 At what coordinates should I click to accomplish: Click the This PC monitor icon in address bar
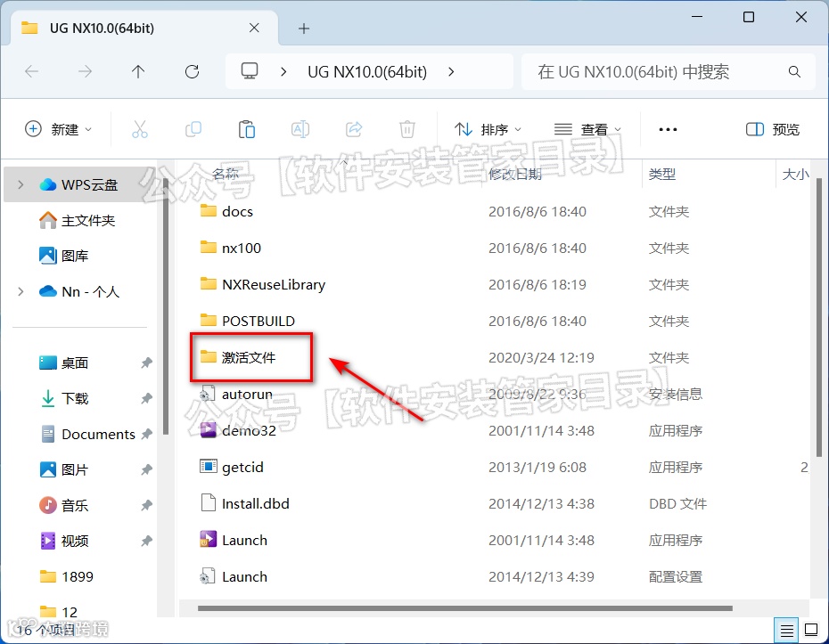pos(250,71)
